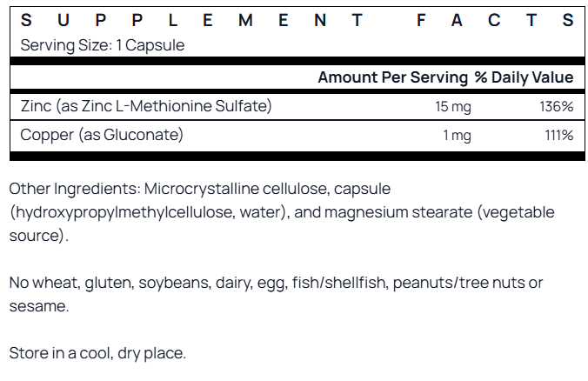Click the peanuts/tree nuts text

click(x=459, y=283)
